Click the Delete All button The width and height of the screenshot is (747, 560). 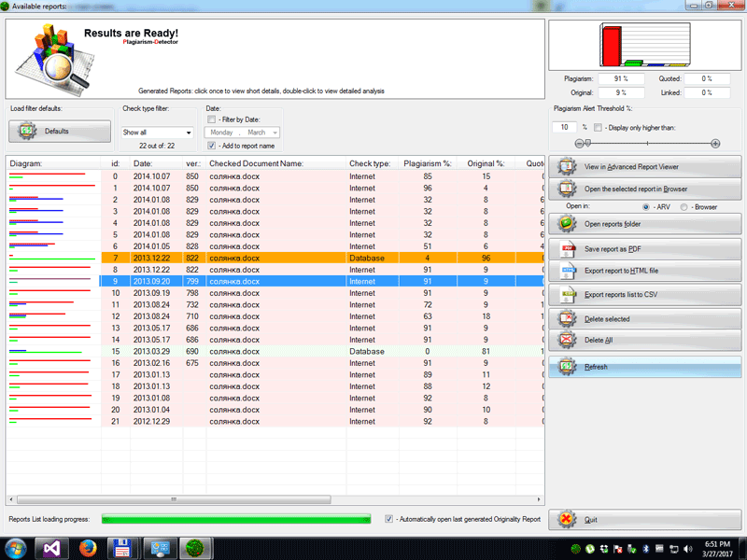[x=644, y=340]
